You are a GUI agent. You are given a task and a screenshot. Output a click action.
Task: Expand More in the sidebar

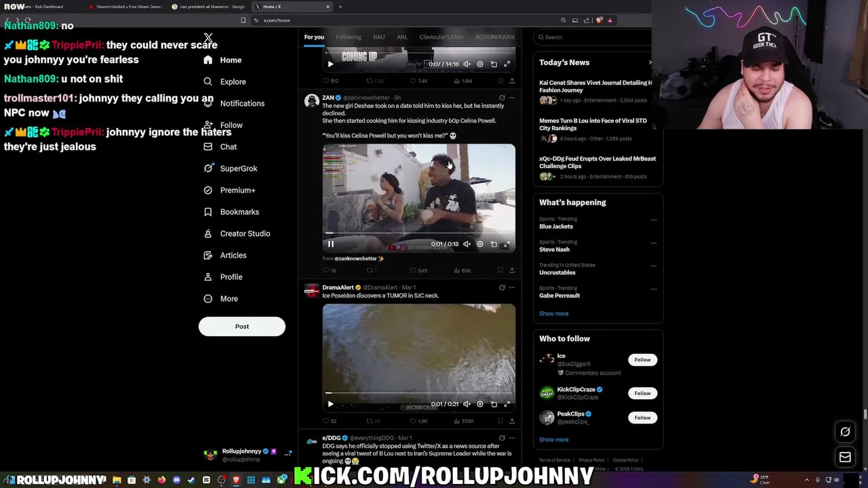[220, 298]
